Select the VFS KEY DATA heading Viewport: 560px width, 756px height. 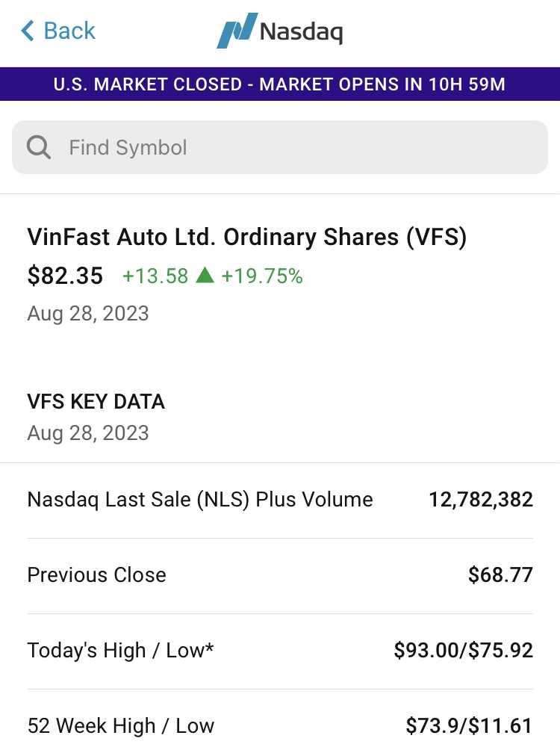point(96,402)
